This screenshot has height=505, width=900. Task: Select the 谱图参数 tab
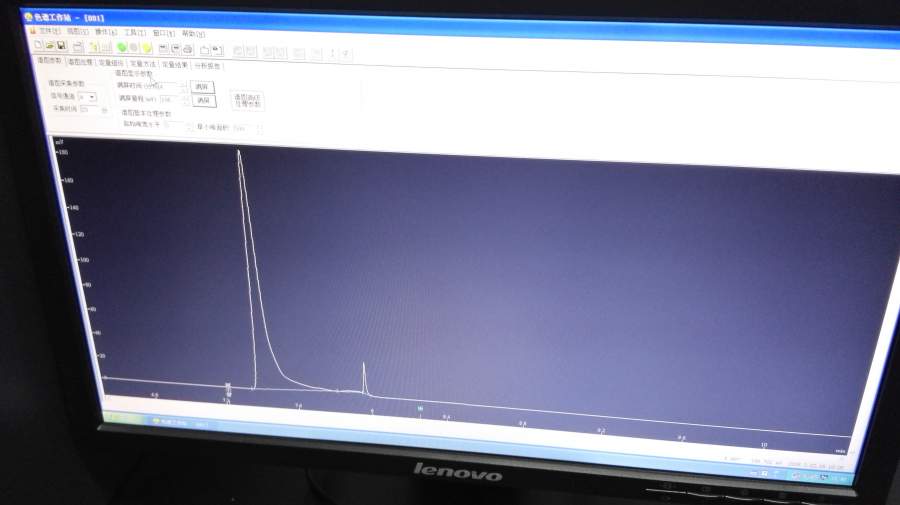point(49,60)
